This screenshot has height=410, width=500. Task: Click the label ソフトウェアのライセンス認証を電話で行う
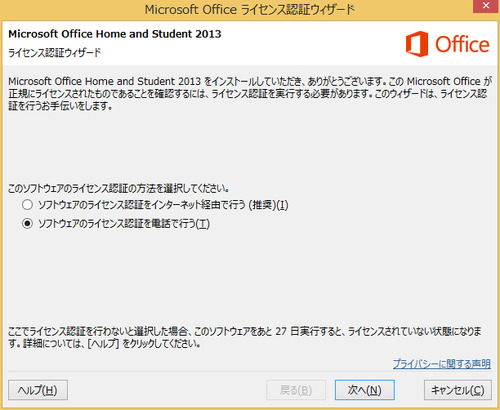[x=124, y=223]
